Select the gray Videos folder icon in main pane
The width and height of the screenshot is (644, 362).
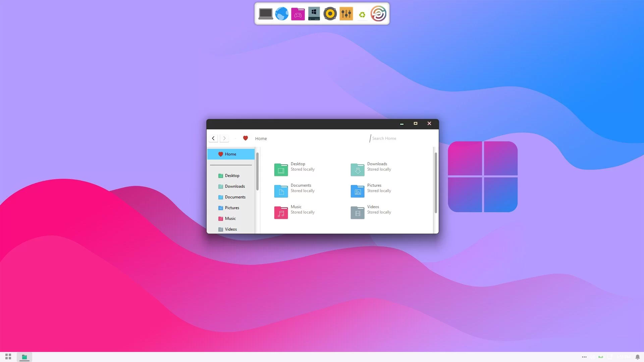(x=358, y=213)
